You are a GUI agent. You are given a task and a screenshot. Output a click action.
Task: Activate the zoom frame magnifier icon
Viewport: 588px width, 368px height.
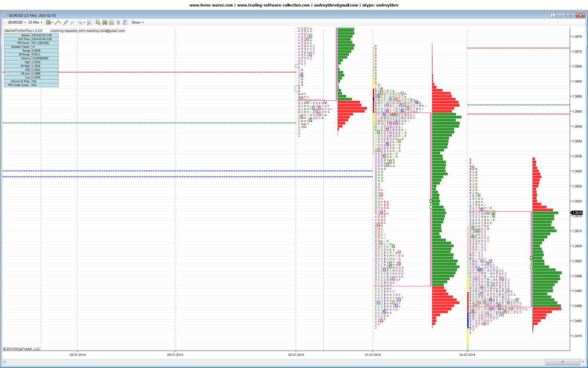[x=89, y=22]
